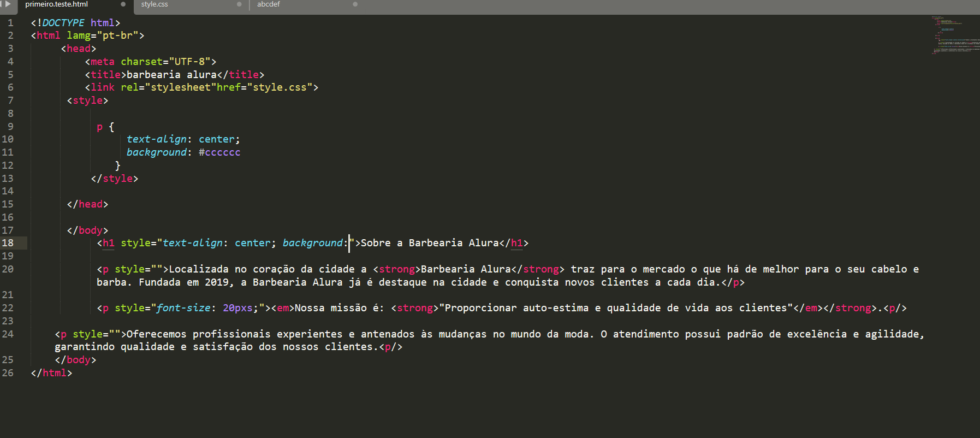
Task: Click the "style.css" href value on line 6
Action: [280, 87]
